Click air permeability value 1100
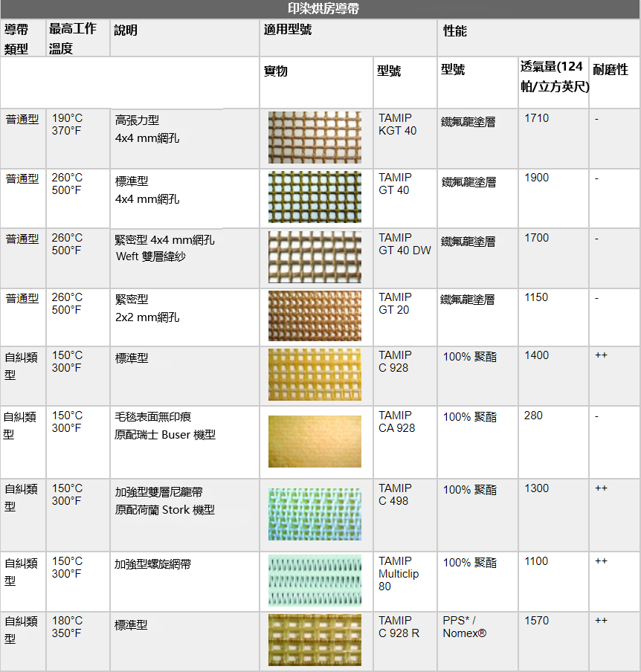This screenshot has height=672, width=641. tap(536, 561)
